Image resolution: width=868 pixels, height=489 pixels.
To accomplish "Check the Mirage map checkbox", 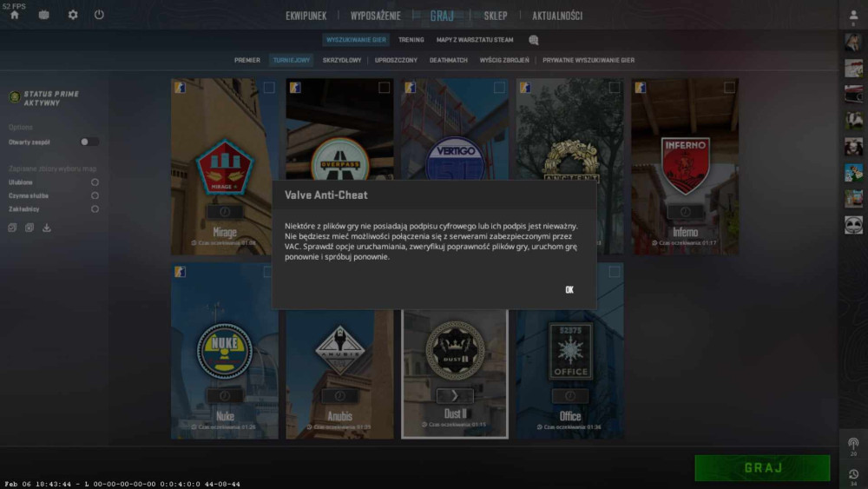I will tap(269, 88).
